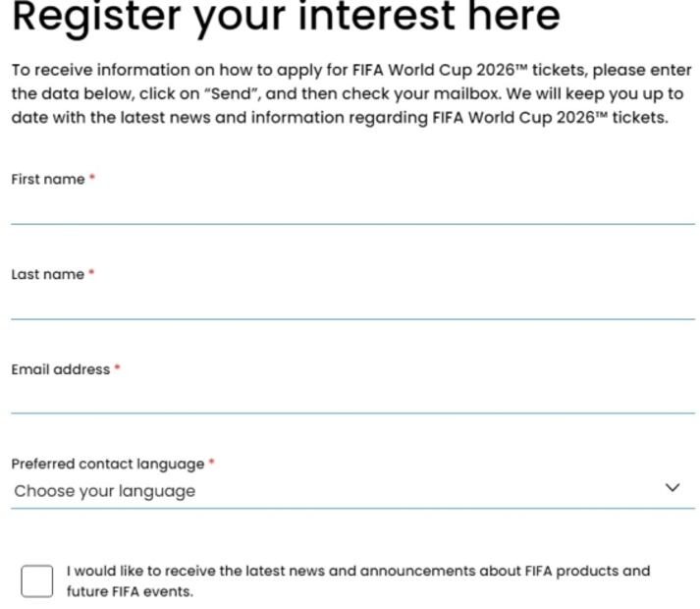Screen dimensions: 700x609
Task: Click the 'First name' field label
Action: (x=48, y=180)
